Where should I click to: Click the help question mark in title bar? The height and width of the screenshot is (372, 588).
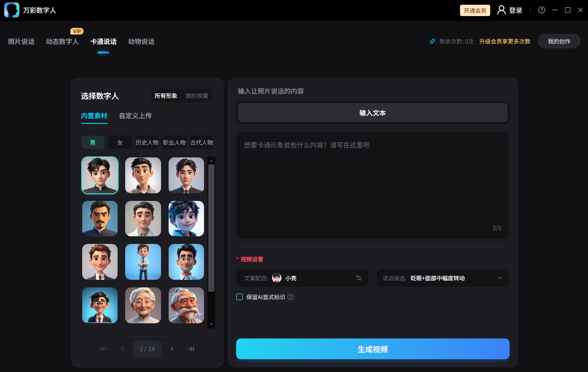541,9
